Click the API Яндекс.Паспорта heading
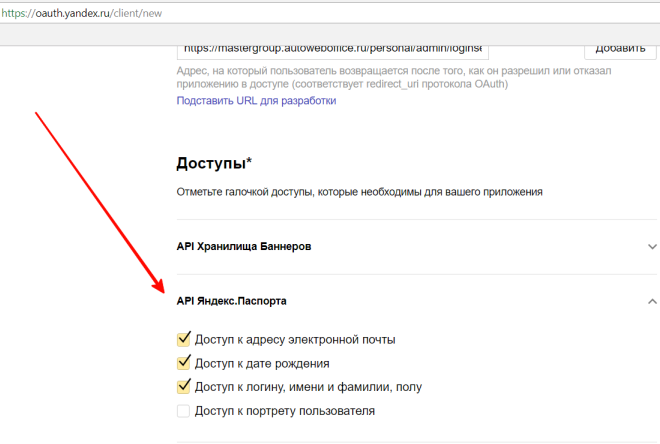The image size is (660, 444). 231,301
